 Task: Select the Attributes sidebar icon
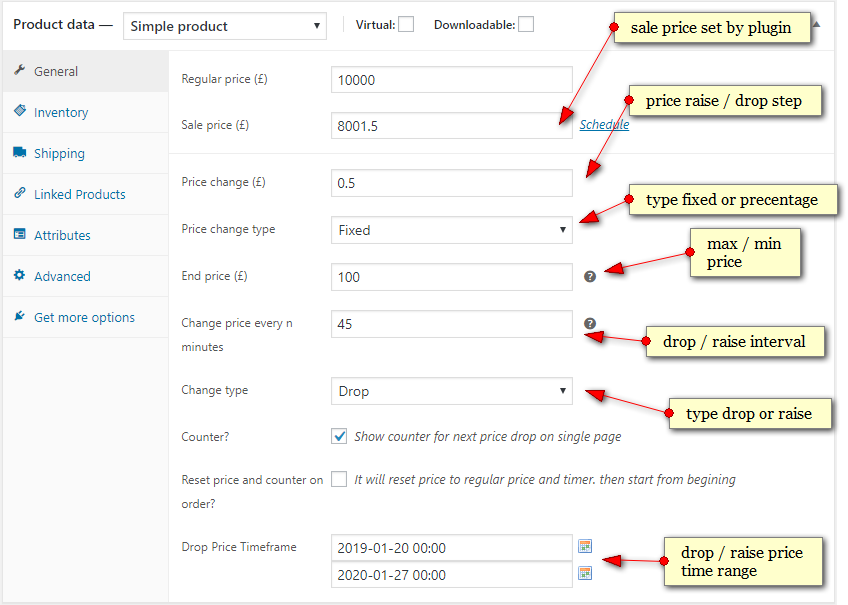[x=22, y=235]
